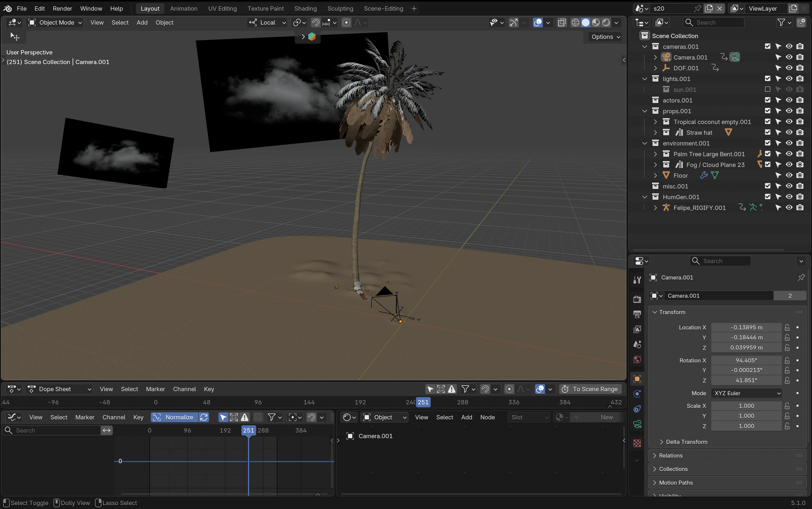Open the View Layer properties tab
This screenshot has height=509, width=812.
pos(637,329)
